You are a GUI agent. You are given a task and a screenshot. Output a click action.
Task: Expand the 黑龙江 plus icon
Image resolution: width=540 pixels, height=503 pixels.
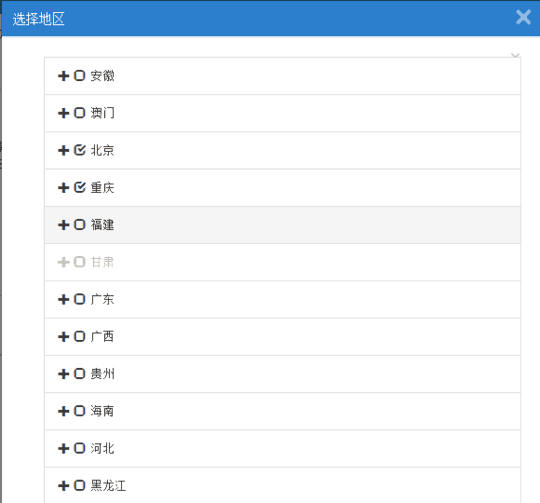coord(63,486)
